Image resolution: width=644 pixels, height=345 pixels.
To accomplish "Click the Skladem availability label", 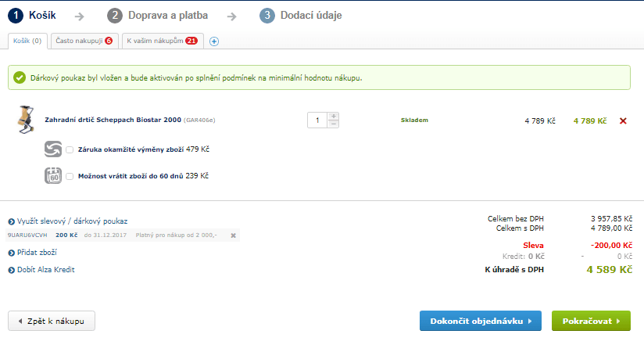I will click(x=414, y=120).
